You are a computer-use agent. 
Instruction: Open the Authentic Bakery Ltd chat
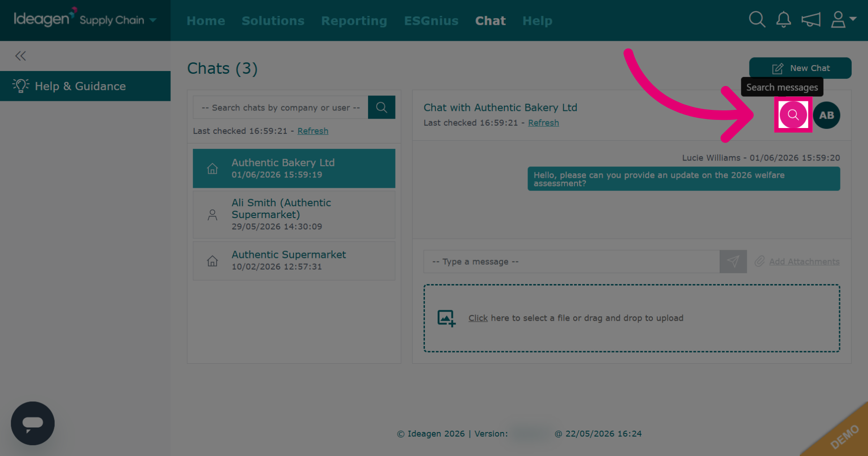pyautogui.click(x=294, y=168)
